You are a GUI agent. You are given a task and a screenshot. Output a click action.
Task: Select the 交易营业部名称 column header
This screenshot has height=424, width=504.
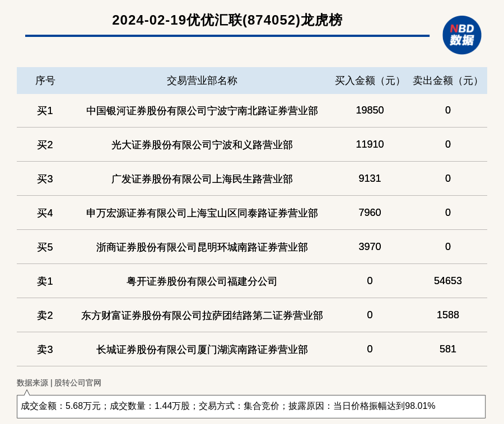coord(202,81)
